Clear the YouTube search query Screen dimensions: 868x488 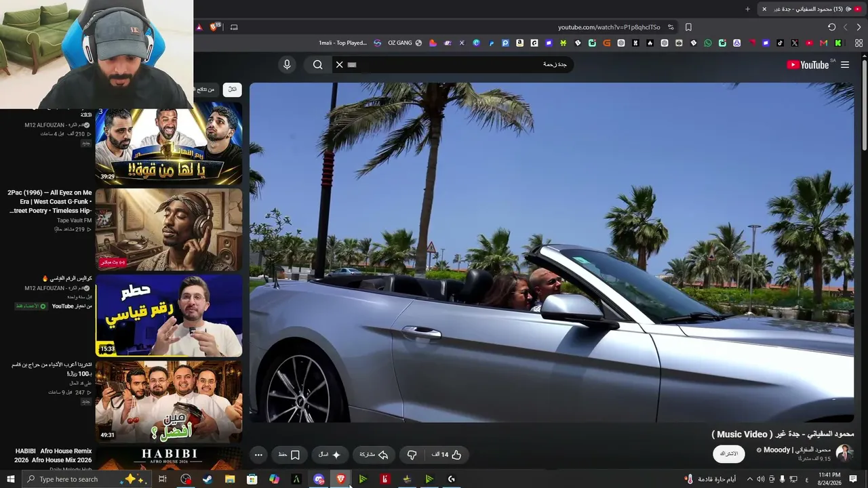tap(340, 64)
